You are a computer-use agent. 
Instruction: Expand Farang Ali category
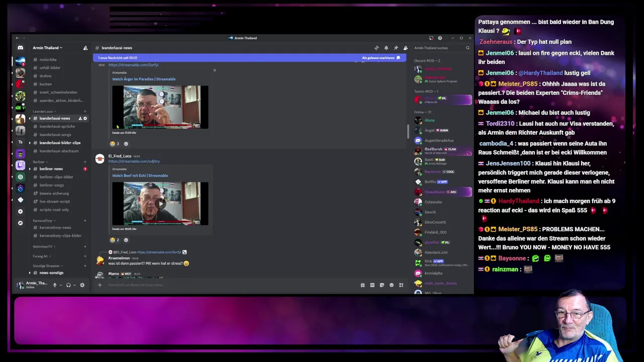[x=42, y=256]
